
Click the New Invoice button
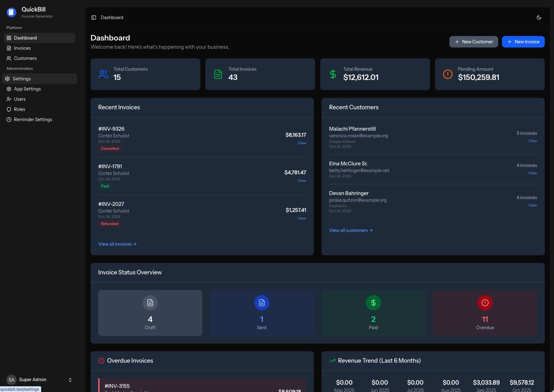click(x=523, y=42)
